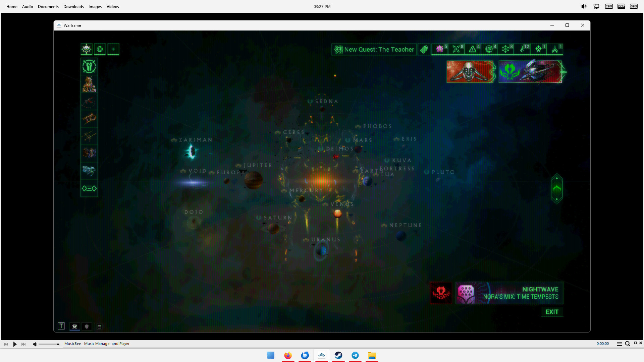Image resolution: width=644 pixels, height=362 pixels.
Task: Open the New Quest: The Teacher notification
Action: [x=374, y=50]
